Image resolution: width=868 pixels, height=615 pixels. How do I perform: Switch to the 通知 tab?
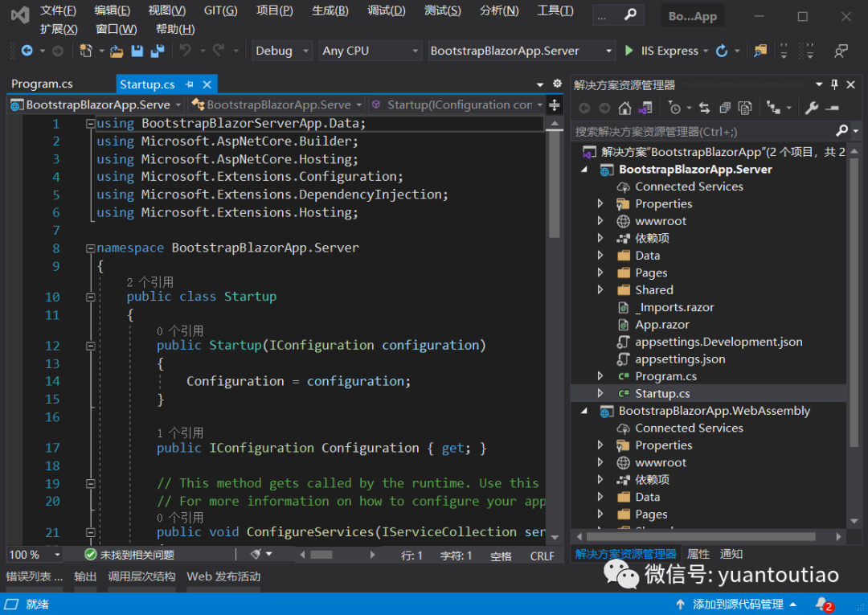tap(731, 554)
